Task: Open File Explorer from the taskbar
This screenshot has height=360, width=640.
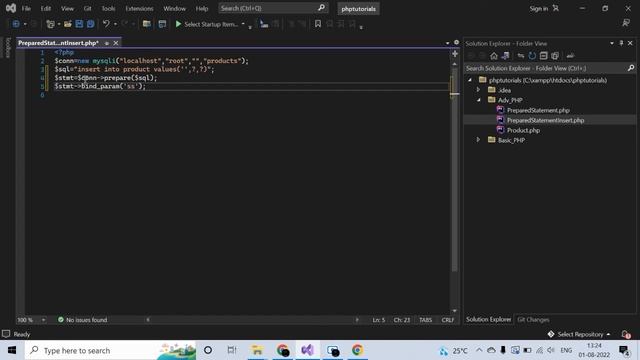Action: (x=257, y=350)
